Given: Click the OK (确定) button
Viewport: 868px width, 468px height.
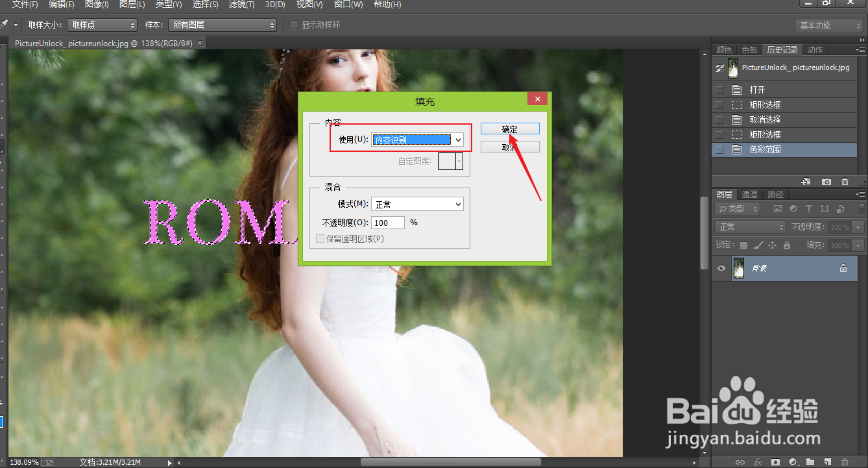Looking at the screenshot, I should click(510, 129).
